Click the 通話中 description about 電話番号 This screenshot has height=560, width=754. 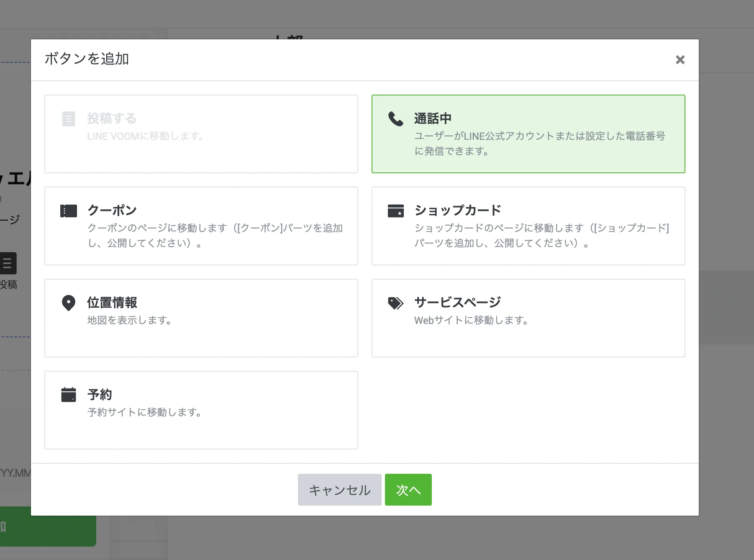click(540, 144)
